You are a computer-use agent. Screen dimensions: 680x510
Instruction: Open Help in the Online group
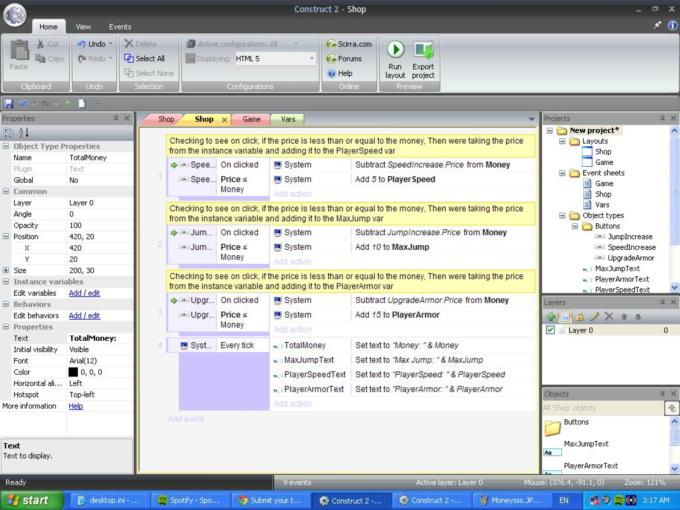point(340,73)
